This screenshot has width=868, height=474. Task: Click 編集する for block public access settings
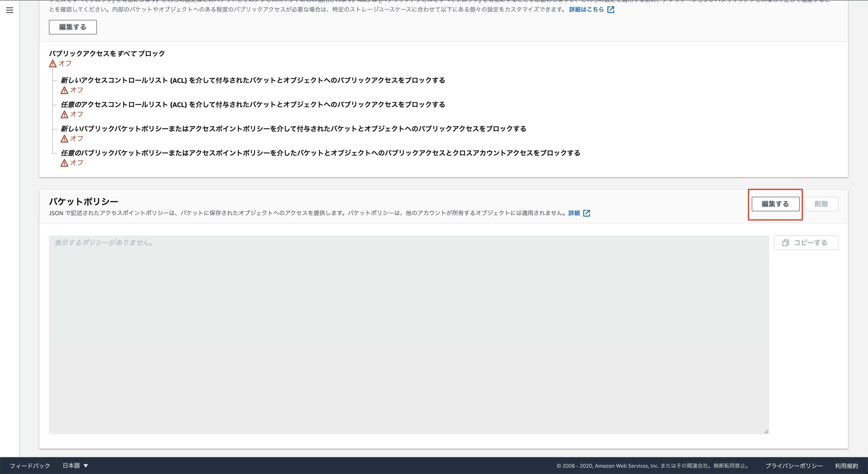(x=73, y=27)
